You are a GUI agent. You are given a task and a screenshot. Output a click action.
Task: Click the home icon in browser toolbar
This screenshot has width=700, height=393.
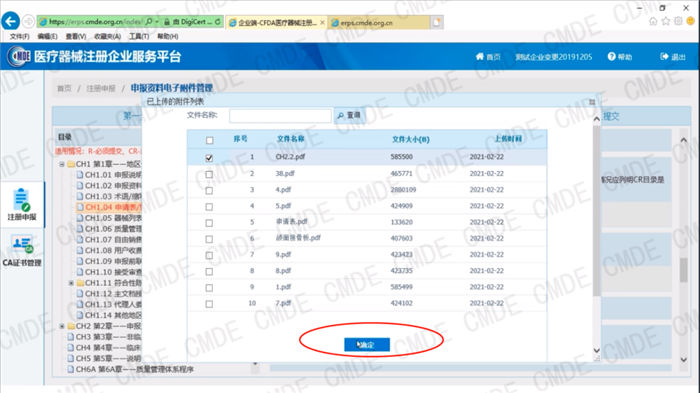pyautogui.click(x=653, y=21)
